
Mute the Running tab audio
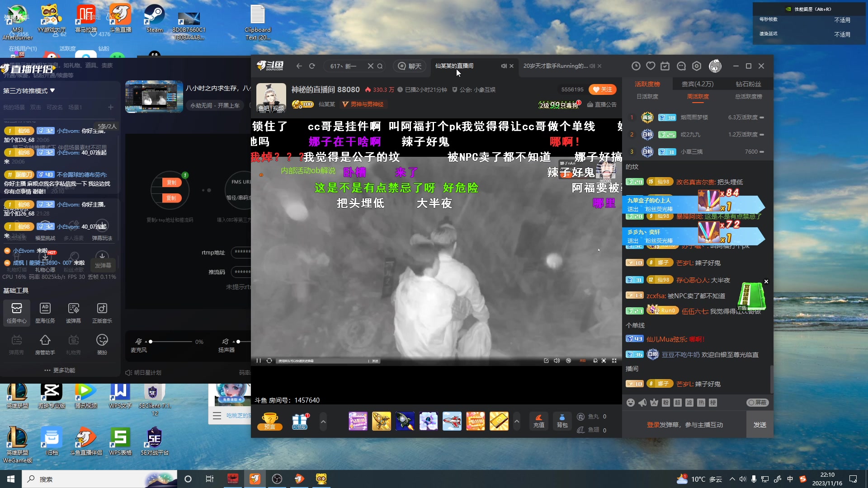[x=592, y=66]
